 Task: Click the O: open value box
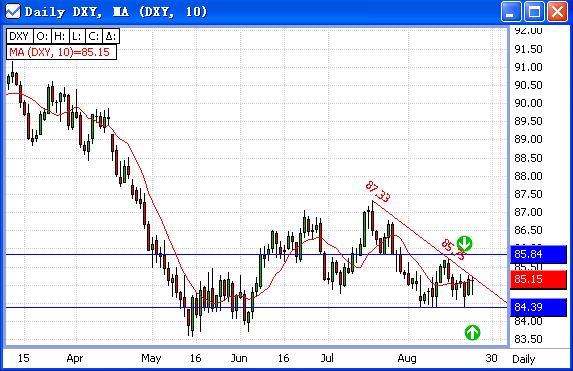42,37
